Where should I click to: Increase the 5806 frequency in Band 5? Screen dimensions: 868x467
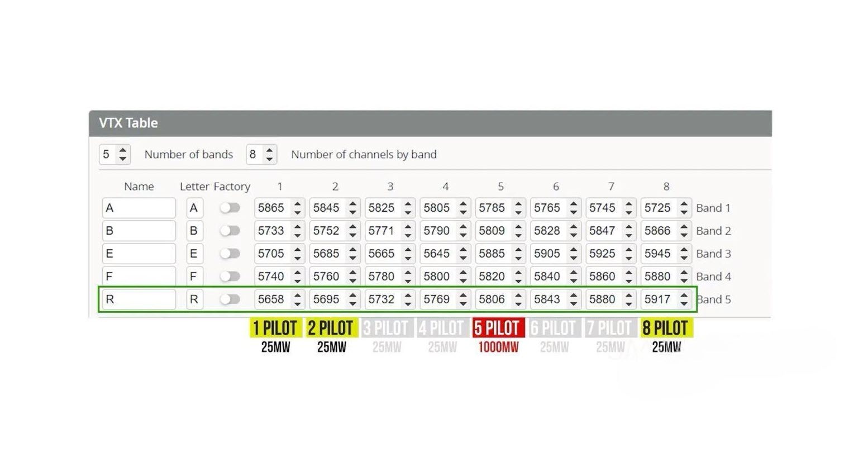518,295
